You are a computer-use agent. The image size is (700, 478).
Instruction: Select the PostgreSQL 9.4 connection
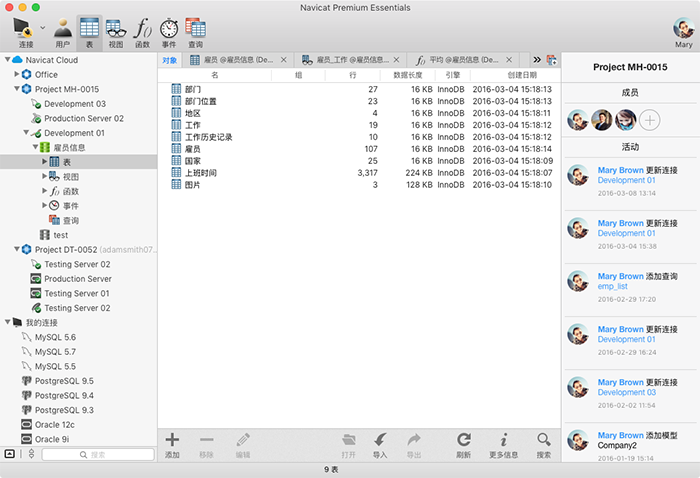(64, 395)
